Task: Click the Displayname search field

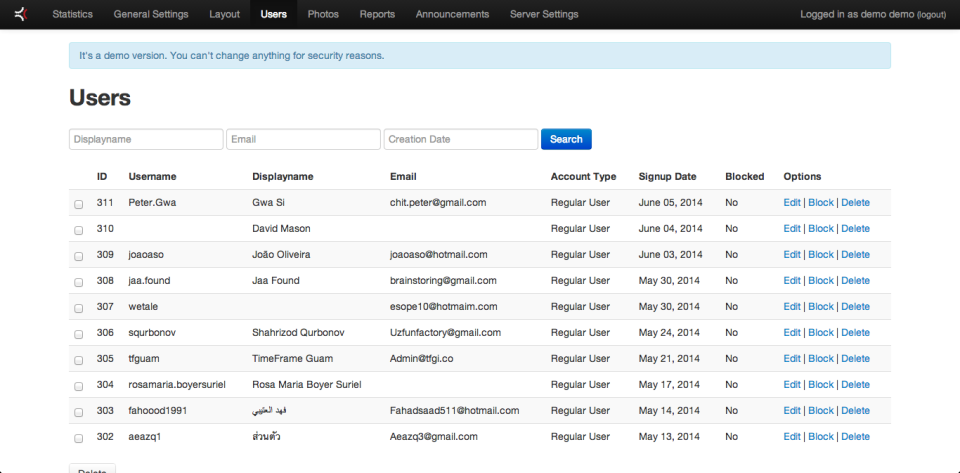Action: (x=146, y=139)
